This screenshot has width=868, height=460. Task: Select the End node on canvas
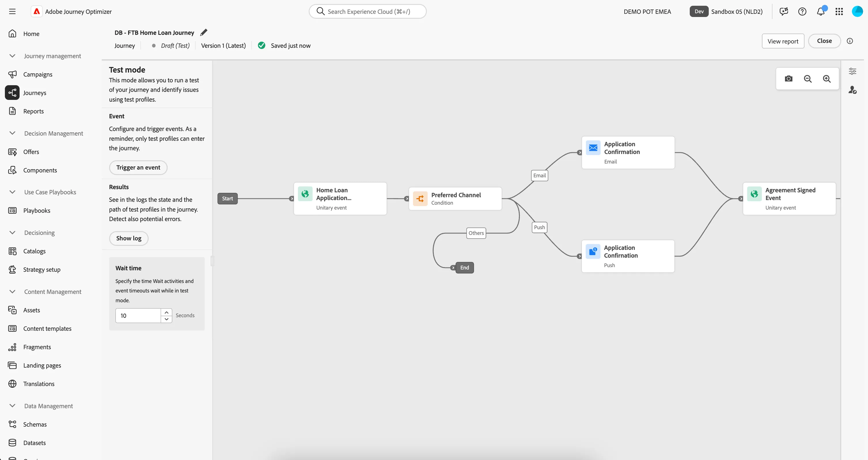pyautogui.click(x=465, y=268)
